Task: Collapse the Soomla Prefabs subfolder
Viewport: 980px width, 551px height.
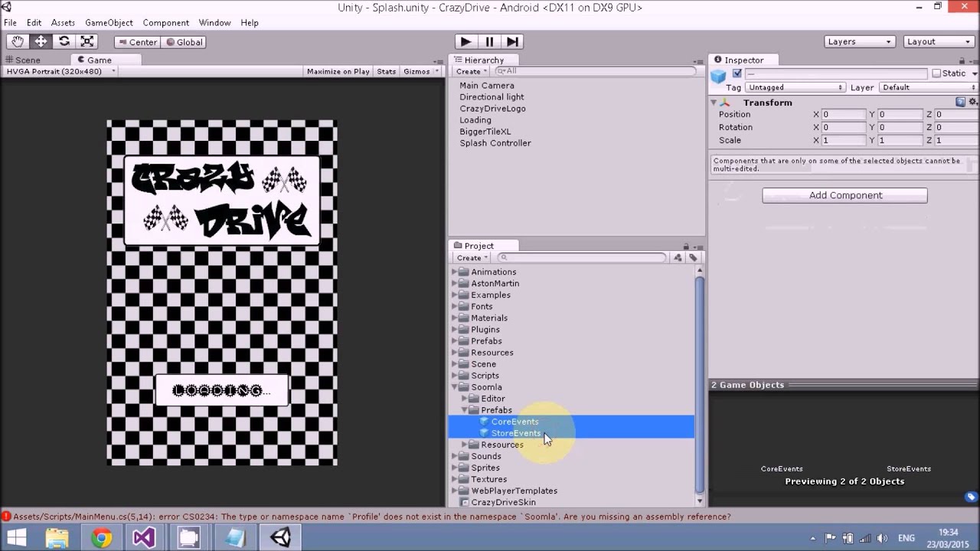Action: 464,410
